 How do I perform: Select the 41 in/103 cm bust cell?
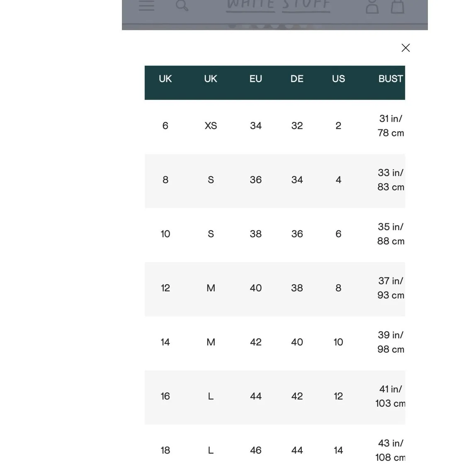tap(390, 396)
